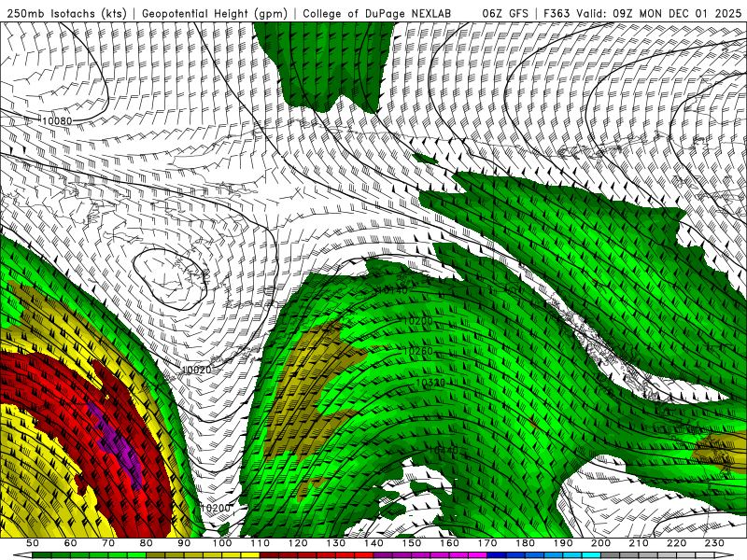Click the 60 value on the color scale

click(70, 543)
